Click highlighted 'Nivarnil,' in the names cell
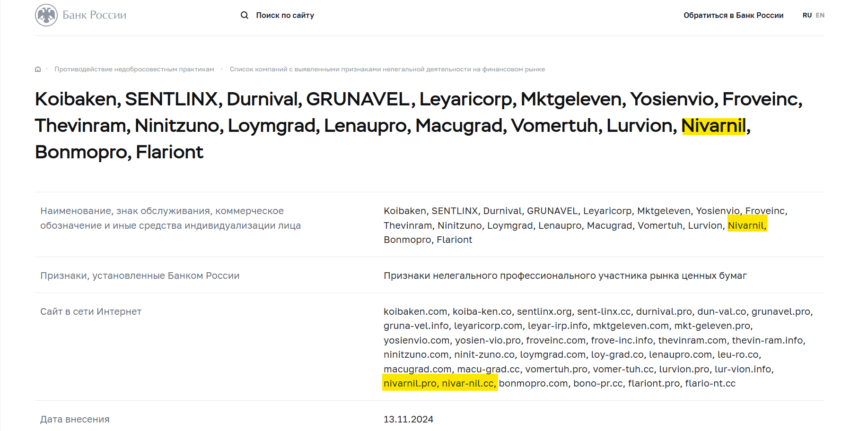The width and height of the screenshot is (850, 431). (x=747, y=226)
